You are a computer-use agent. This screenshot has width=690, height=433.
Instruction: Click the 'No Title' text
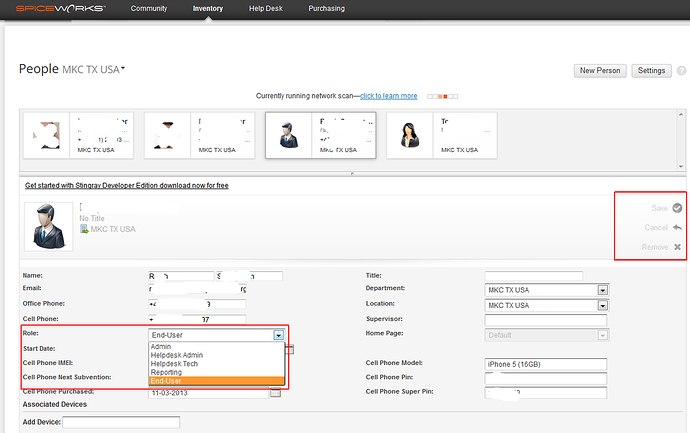click(x=92, y=218)
